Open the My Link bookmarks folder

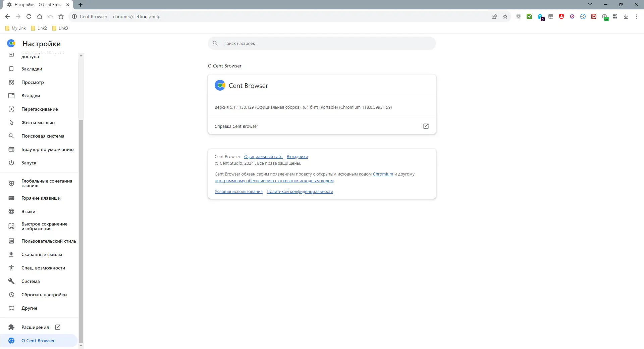point(16,28)
